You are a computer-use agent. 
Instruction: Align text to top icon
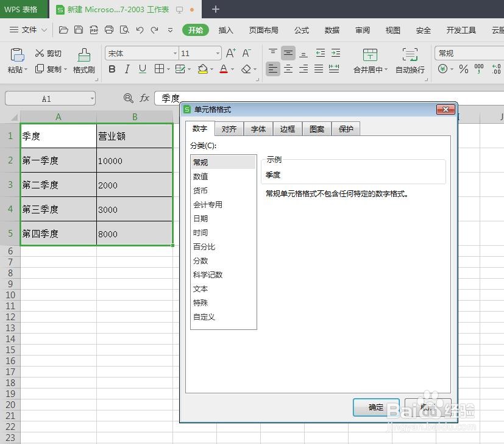pos(273,53)
